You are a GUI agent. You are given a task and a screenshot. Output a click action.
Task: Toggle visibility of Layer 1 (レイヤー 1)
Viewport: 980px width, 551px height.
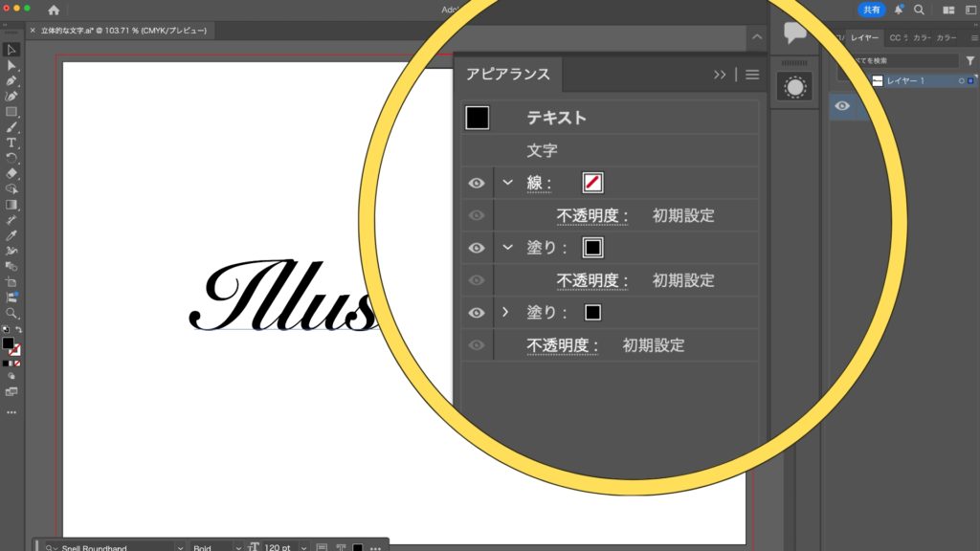click(842, 106)
